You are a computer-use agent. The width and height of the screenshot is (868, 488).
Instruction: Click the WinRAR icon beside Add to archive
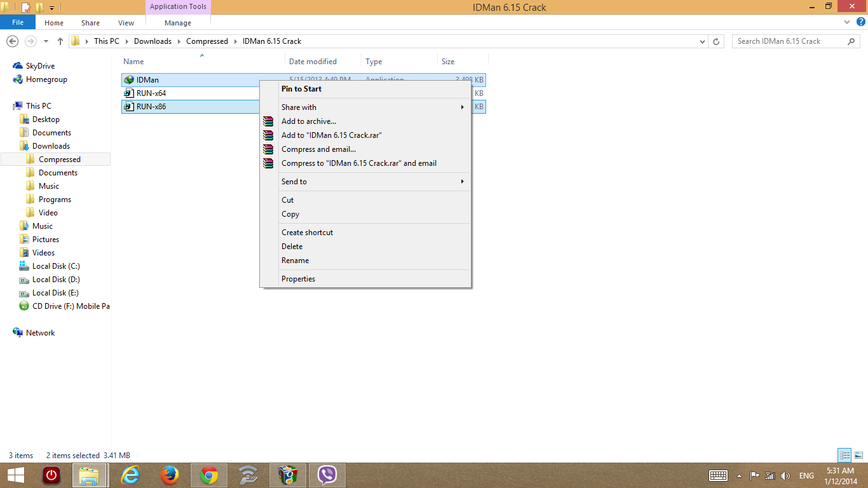268,121
